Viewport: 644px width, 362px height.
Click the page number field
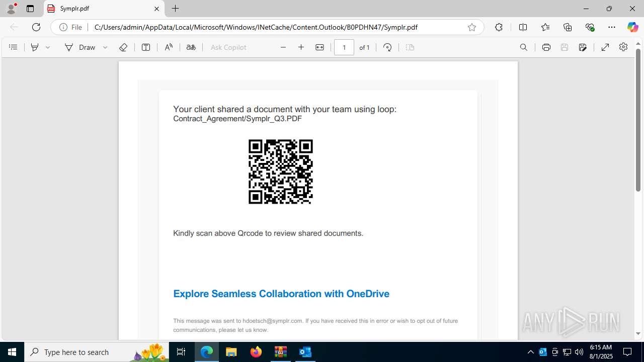click(344, 47)
